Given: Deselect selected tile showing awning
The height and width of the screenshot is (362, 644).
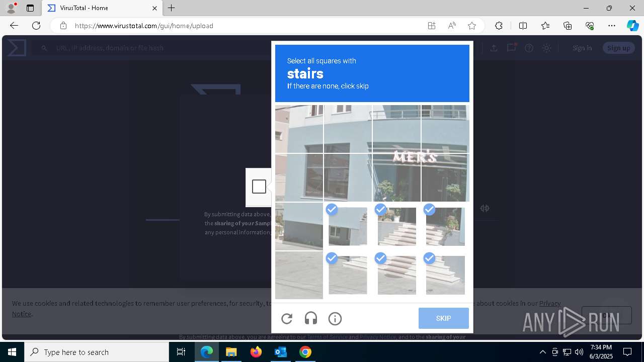Looking at the screenshot, I should click(348, 226).
